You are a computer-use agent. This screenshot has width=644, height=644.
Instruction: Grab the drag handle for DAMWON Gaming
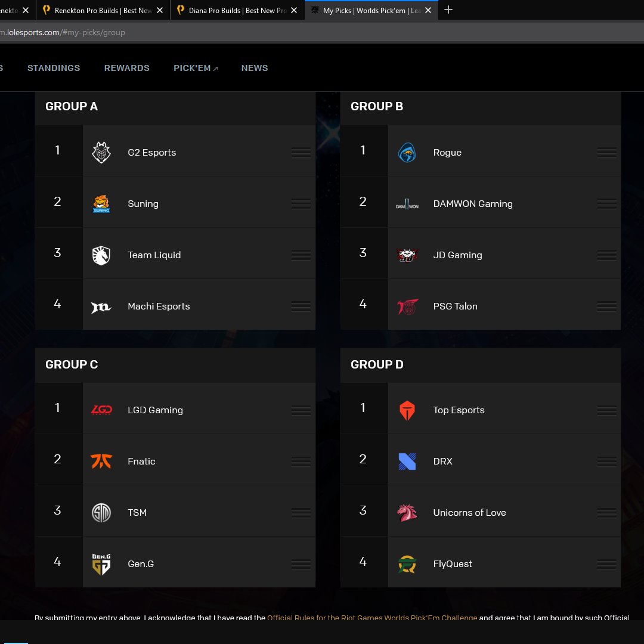[x=606, y=204]
